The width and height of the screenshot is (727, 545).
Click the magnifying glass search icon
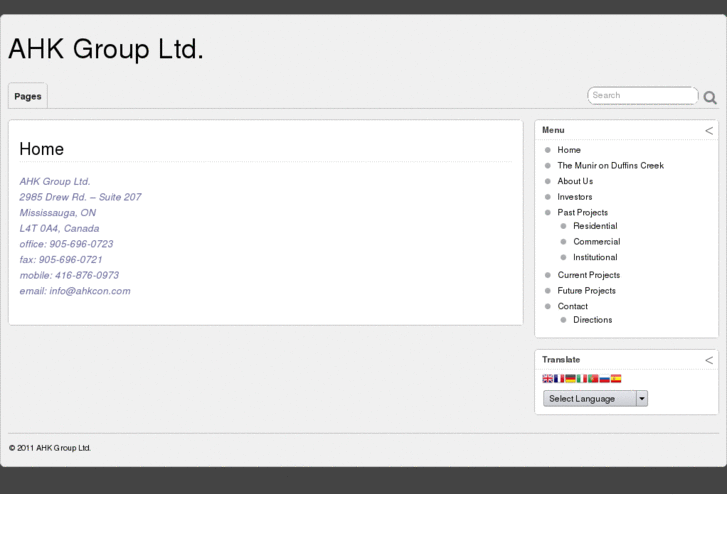[710, 97]
